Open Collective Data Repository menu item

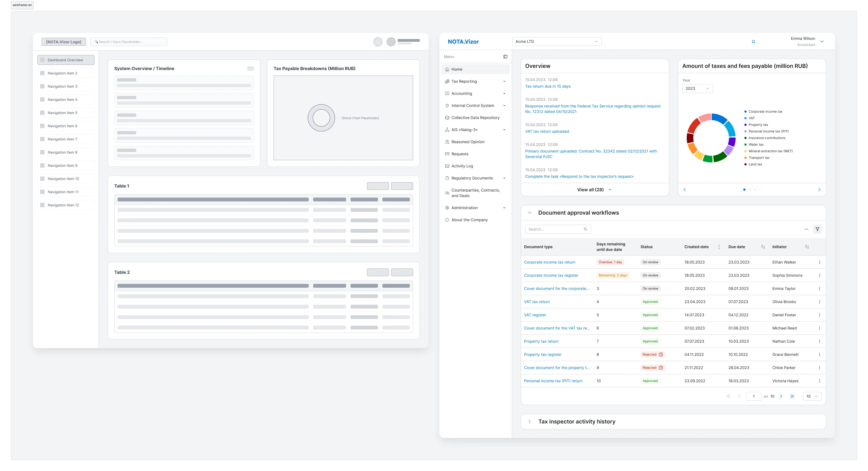476,118
